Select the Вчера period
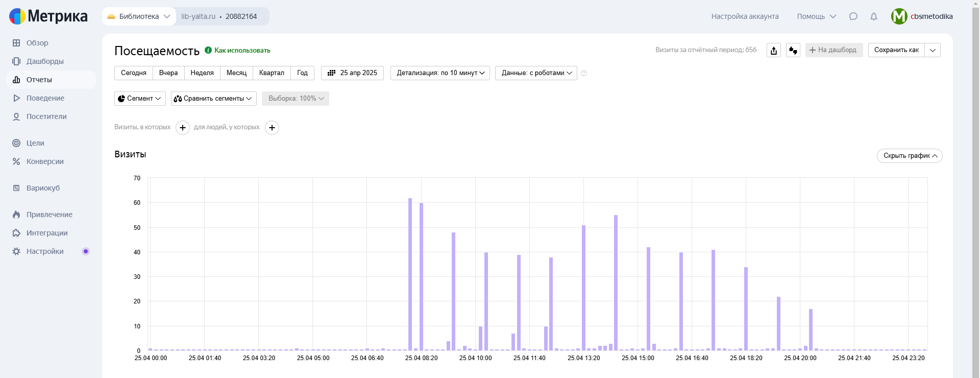Image resolution: width=980 pixels, height=378 pixels. 168,73
